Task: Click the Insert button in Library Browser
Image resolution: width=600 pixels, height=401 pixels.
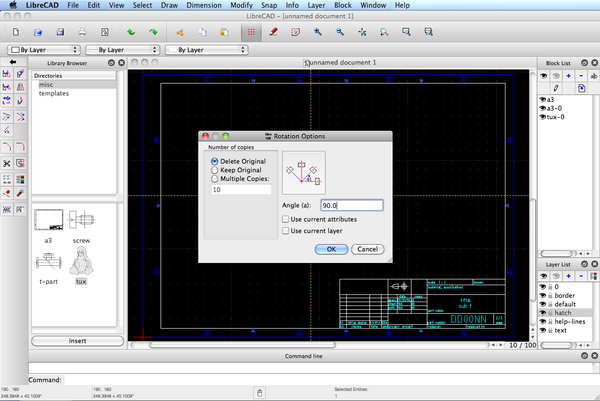Action: [x=77, y=341]
